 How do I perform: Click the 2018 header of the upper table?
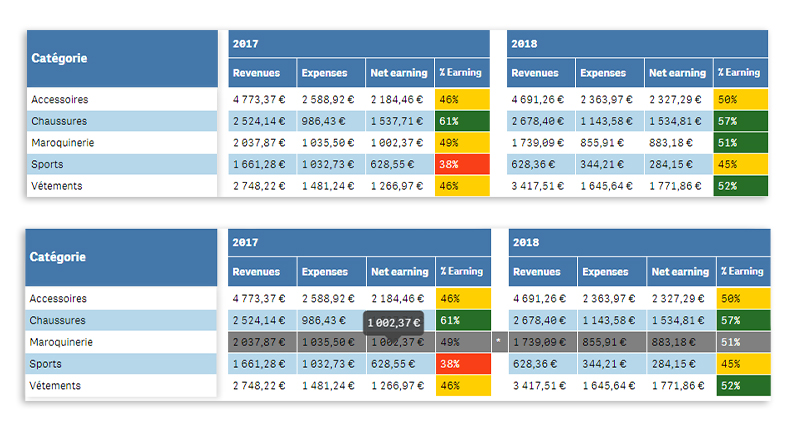637,44
